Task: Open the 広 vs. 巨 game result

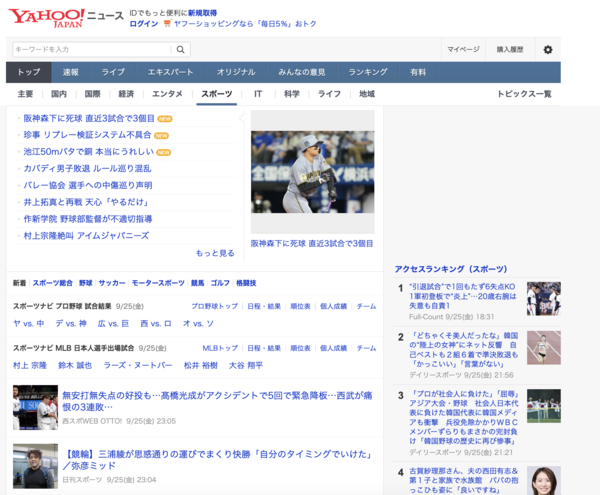Action: pos(113,324)
